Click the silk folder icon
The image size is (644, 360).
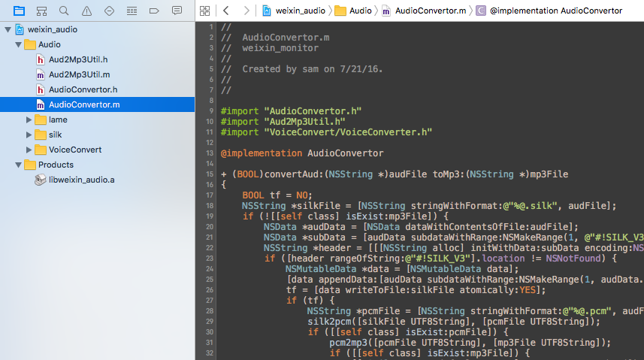coord(41,135)
